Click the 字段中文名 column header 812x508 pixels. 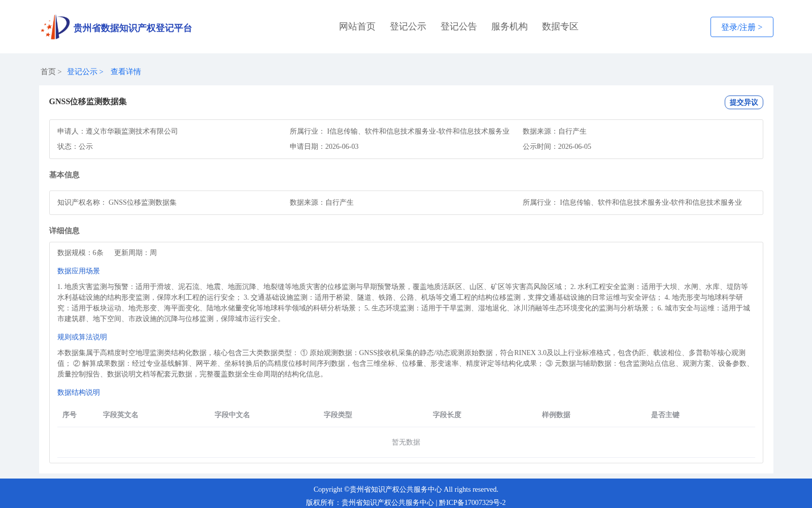coord(232,415)
